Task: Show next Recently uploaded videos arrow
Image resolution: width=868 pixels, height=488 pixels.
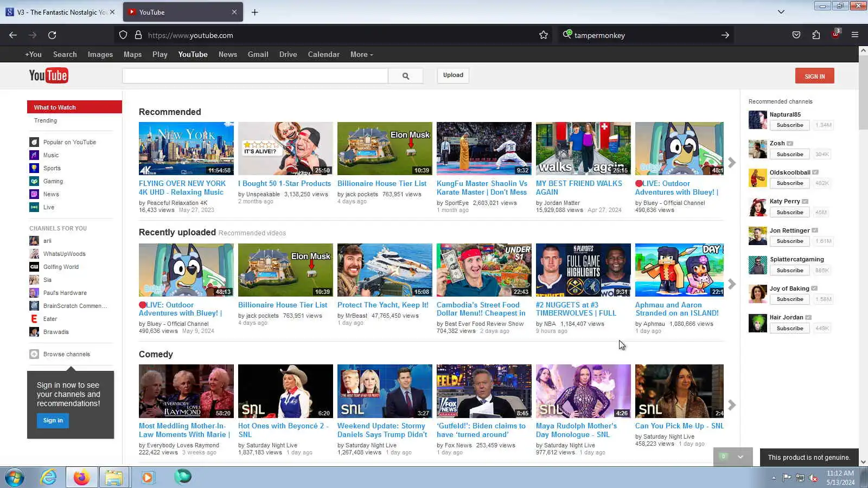Action: point(732,284)
